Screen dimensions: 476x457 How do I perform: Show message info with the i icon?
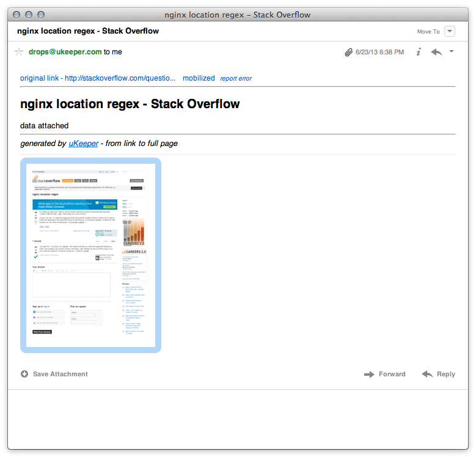point(419,53)
